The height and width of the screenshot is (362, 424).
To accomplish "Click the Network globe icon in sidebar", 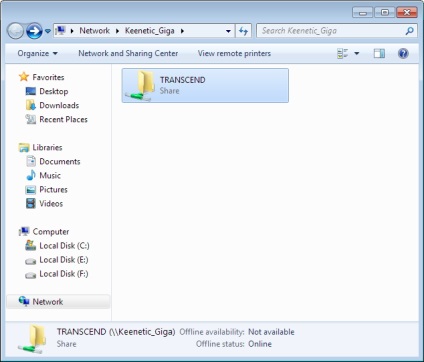I will pos(24,301).
